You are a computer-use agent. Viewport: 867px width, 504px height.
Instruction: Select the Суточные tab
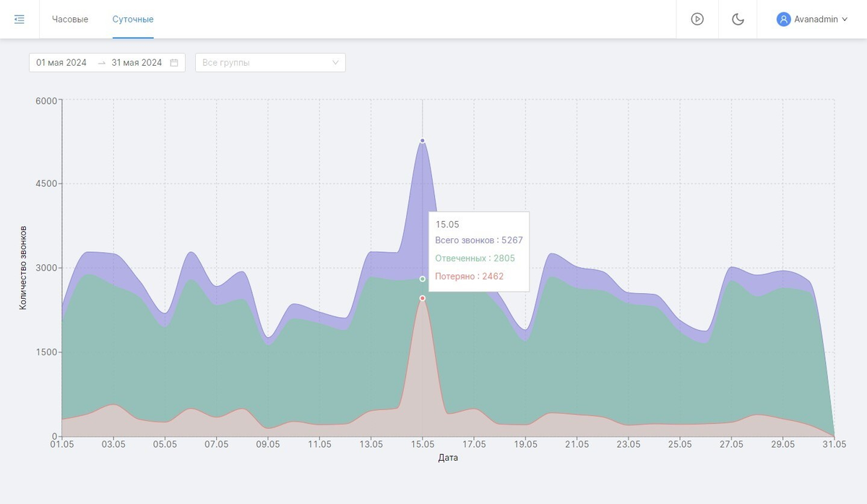pyautogui.click(x=133, y=19)
